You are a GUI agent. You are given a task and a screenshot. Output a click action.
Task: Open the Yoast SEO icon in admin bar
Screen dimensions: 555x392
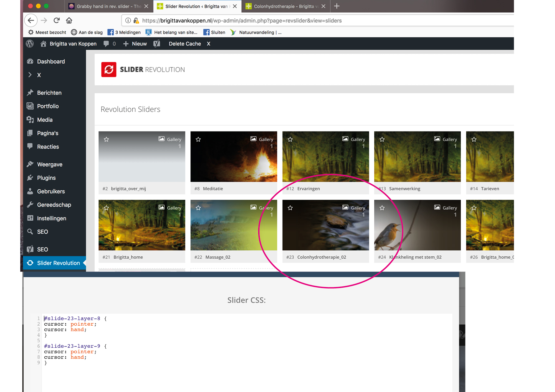(x=157, y=44)
